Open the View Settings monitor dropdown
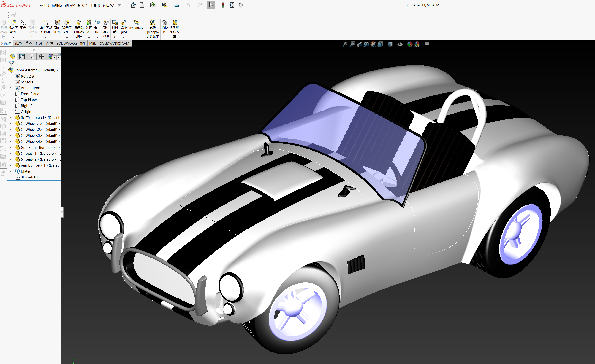The height and width of the screenshot is (364, 595). pos(427,44)
